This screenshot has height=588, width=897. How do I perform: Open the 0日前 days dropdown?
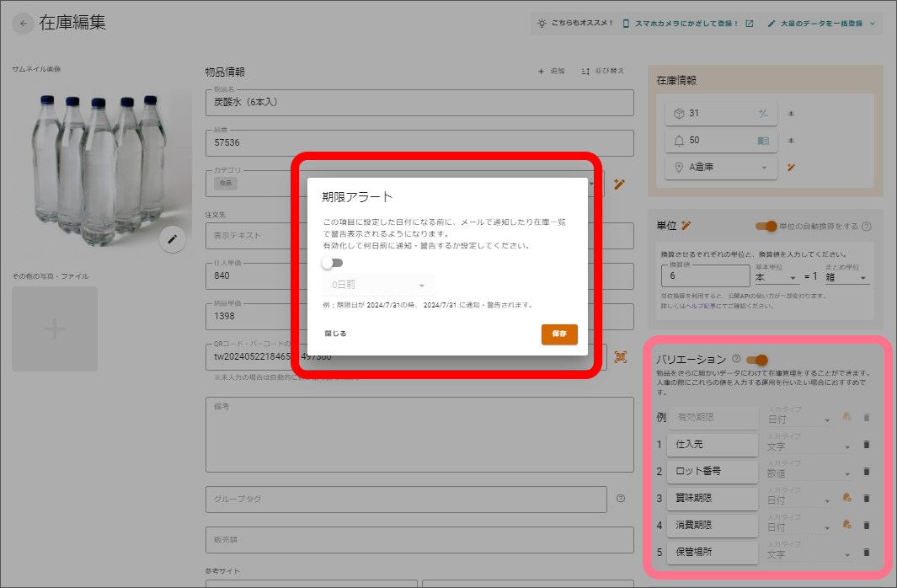tap(378, 285)
